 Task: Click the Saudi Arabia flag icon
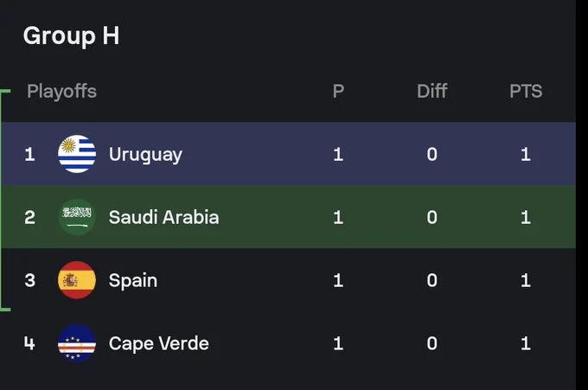click(77, 217)
